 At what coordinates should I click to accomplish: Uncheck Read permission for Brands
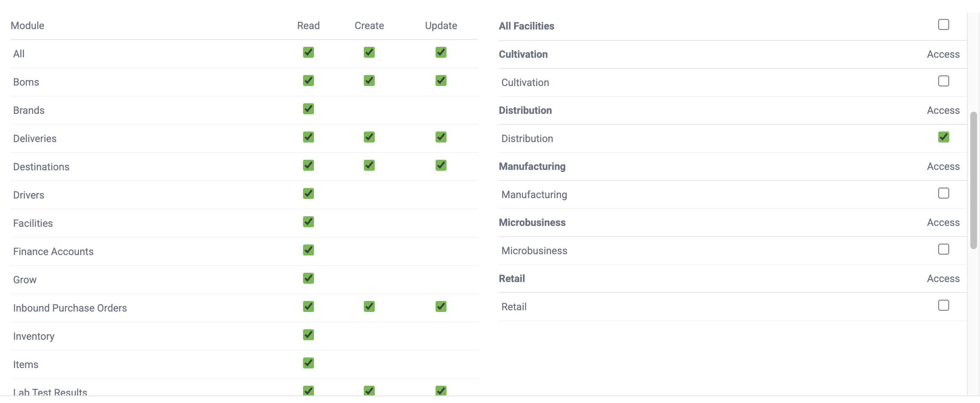coord(309,109)
